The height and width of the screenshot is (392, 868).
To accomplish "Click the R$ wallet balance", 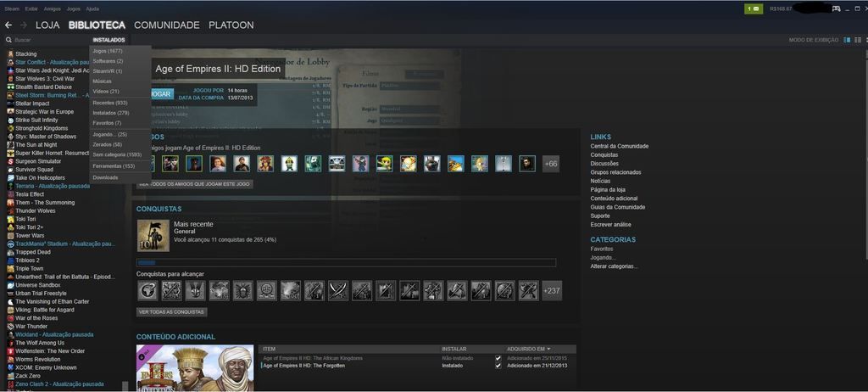I will tap(781, 8).
